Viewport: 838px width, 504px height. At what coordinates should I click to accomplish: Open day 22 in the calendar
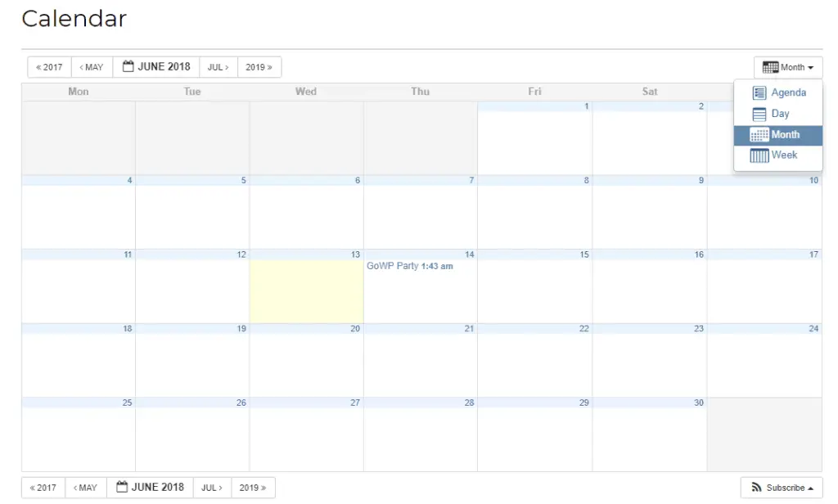click(x=584, y=329)
